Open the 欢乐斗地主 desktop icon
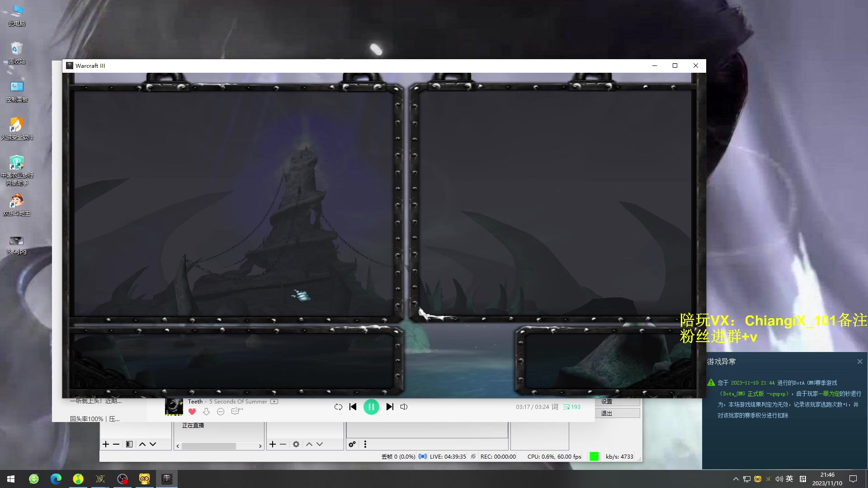 tap(17, 205)
